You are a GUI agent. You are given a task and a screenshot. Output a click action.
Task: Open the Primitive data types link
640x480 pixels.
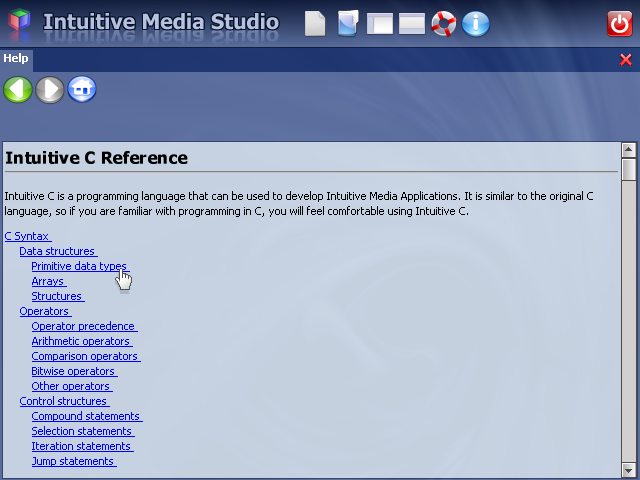tap(80, 266)
